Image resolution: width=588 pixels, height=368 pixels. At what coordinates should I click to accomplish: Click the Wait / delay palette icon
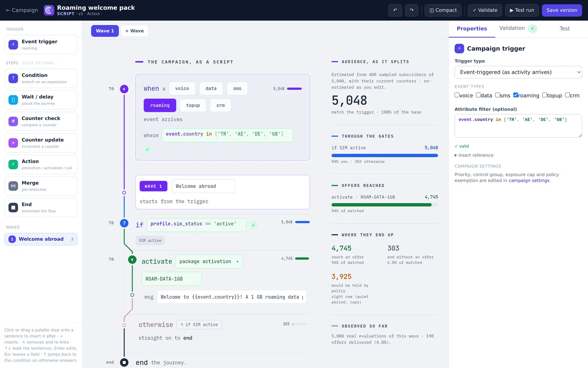[x=13, y=100]
